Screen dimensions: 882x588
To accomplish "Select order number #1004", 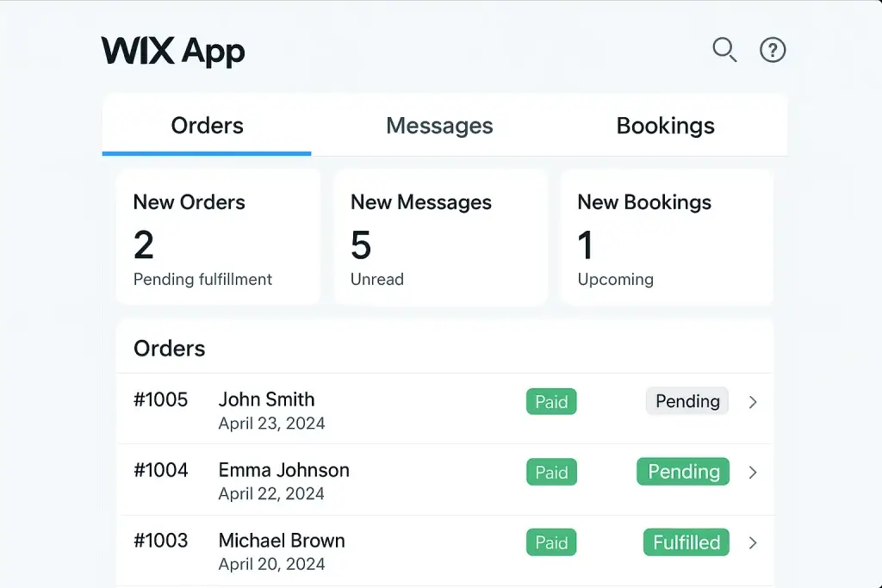I will pos(161,470).
